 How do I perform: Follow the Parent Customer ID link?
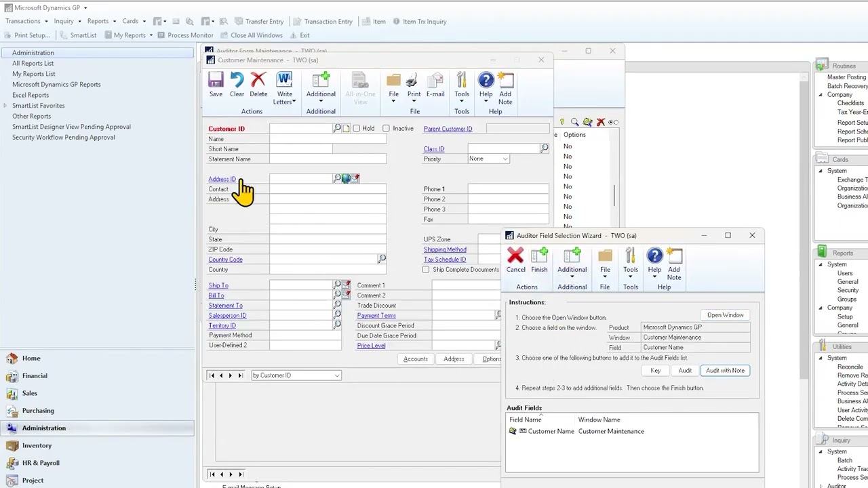pos(448,129)
